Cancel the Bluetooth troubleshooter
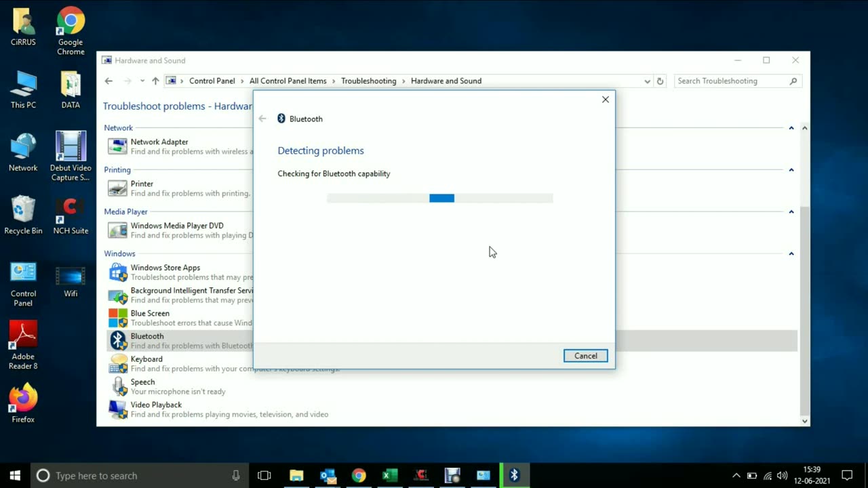 [586, 356]
